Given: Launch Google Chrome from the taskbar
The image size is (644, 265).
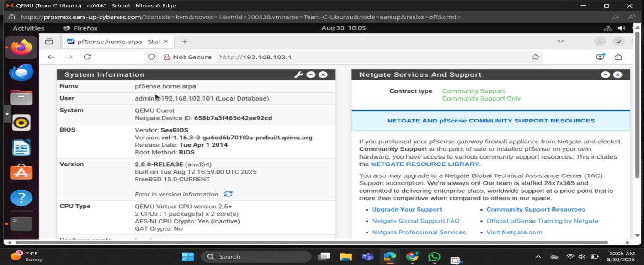Looking at the screenshot, I should [411, 256].
